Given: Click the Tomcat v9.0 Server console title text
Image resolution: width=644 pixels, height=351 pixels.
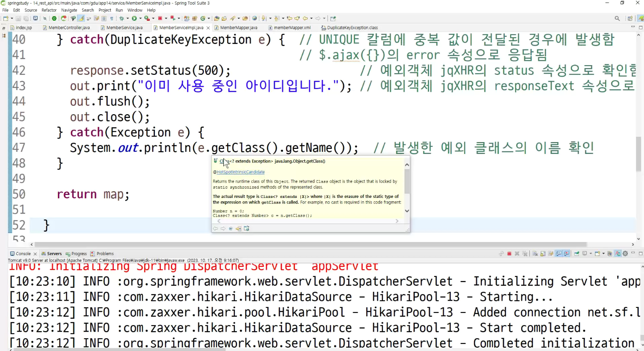Looking at the screenshot, I should 124,261.
